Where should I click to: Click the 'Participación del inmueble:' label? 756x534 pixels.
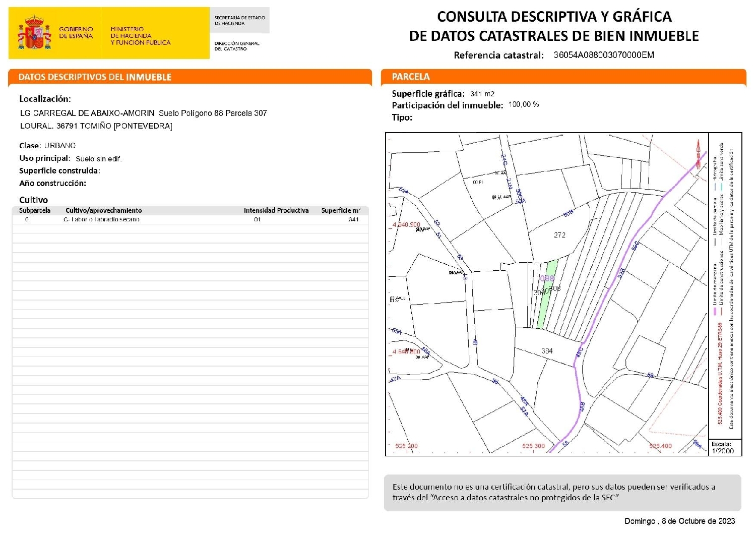[x=448, y=105]
